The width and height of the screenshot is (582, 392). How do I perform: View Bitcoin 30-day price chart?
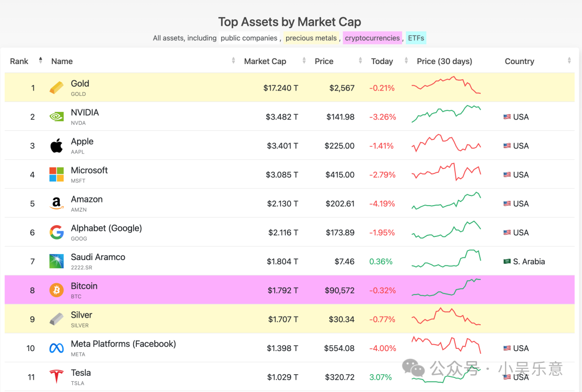(446, 288)
